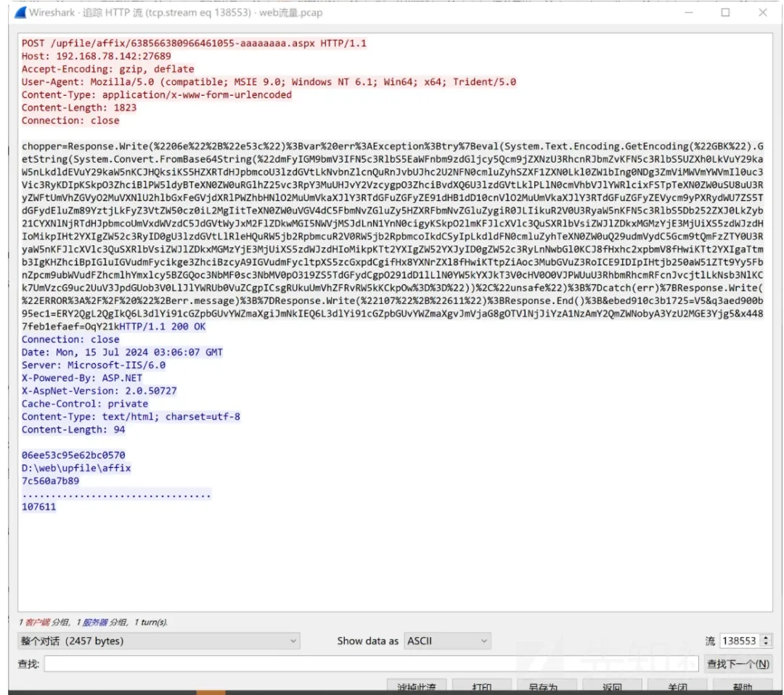Click the X-AspNet-Version: 2.0.50727 line
The height and width of the screenshot is (695, 784).
click(x=99, y=391)
